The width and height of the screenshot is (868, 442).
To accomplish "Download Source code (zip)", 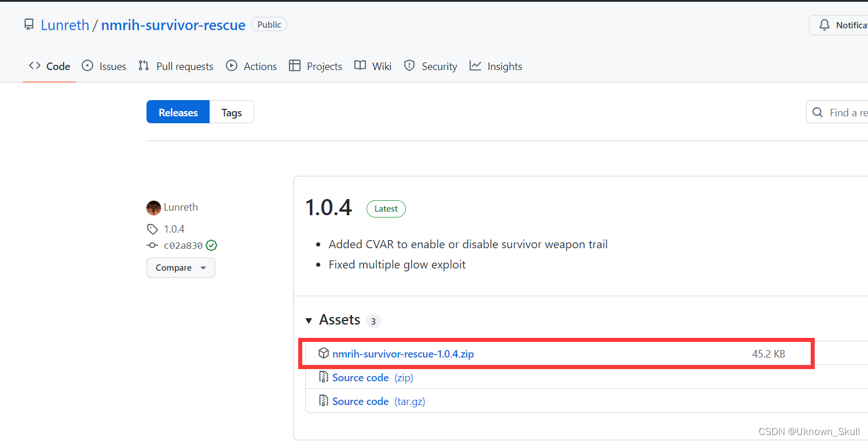I will [x=373, y=378].
